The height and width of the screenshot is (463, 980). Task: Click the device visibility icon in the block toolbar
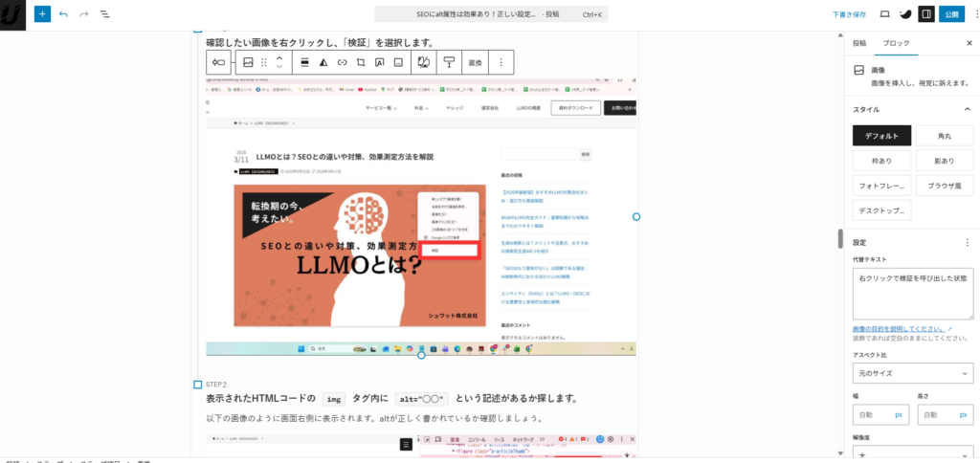click(423, 62)
